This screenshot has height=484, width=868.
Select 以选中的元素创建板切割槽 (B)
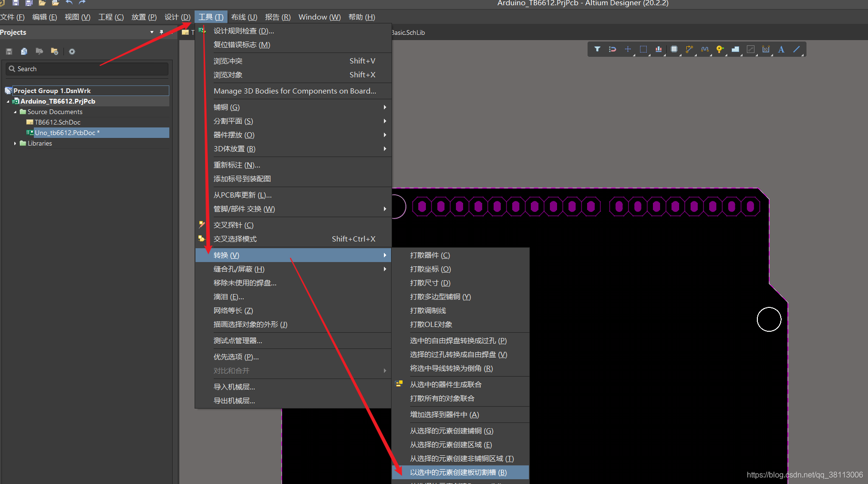pyautogui.click(x=460, y=473)
